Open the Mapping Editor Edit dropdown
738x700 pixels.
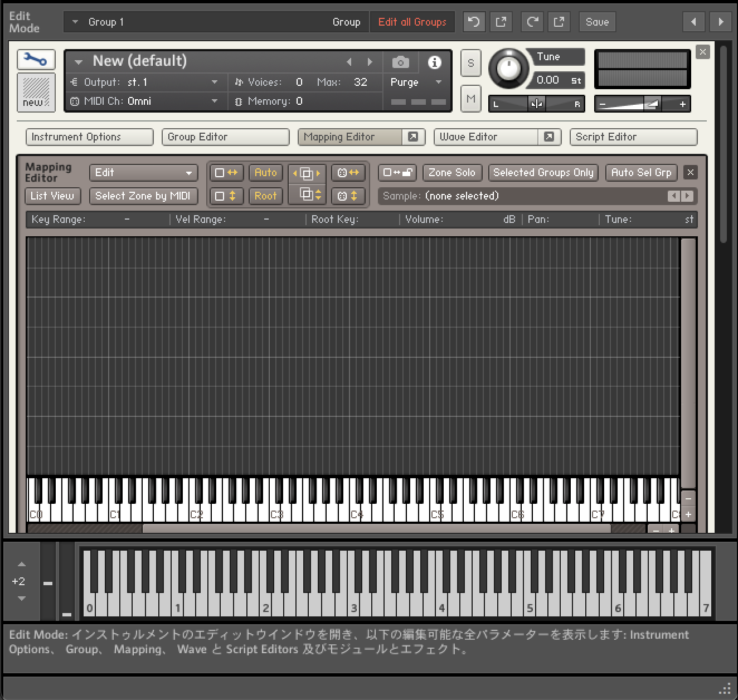(144, 173)
